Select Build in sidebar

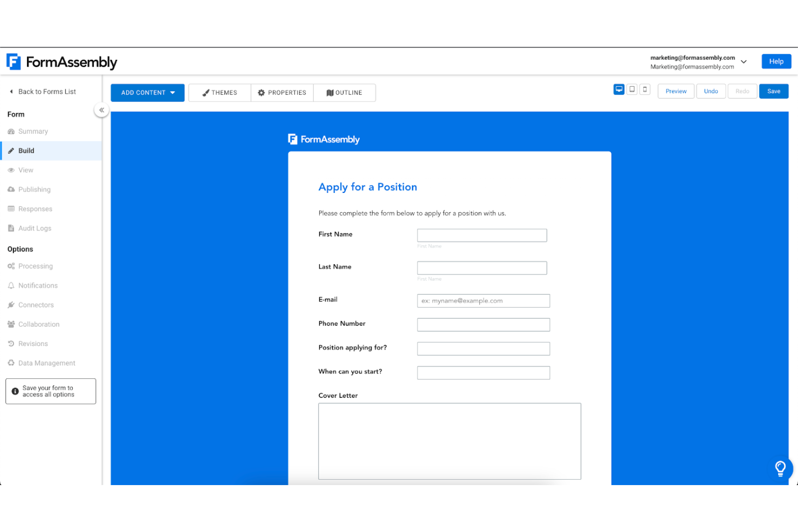click(x=51, y=151)
